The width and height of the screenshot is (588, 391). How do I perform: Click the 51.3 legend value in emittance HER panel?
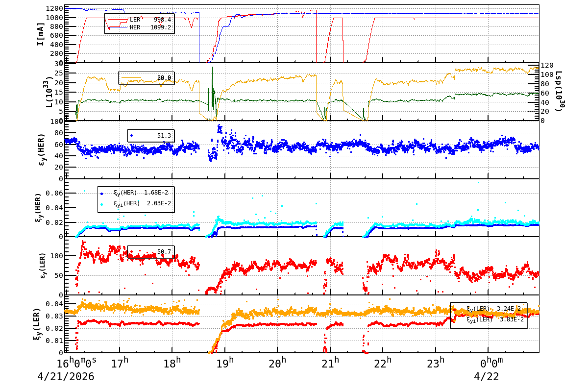pos(164,135)
